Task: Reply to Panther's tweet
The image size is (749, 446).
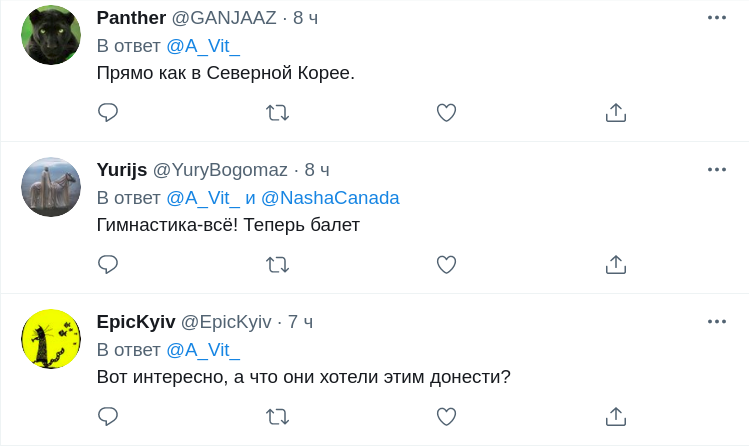Action: (x=108, y=113)
